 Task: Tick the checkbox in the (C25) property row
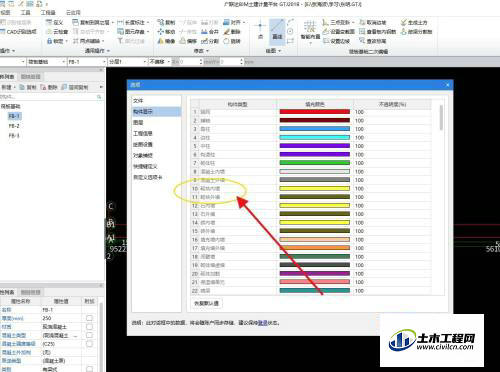coord(89,344)
